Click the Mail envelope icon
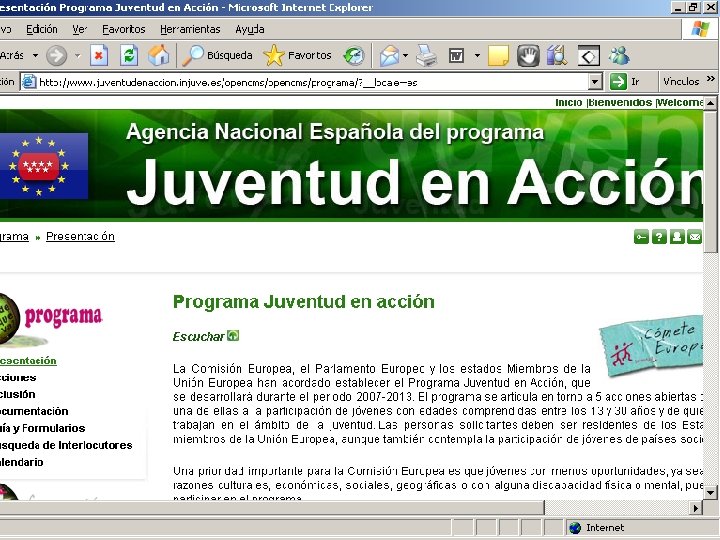 [389, 56]
